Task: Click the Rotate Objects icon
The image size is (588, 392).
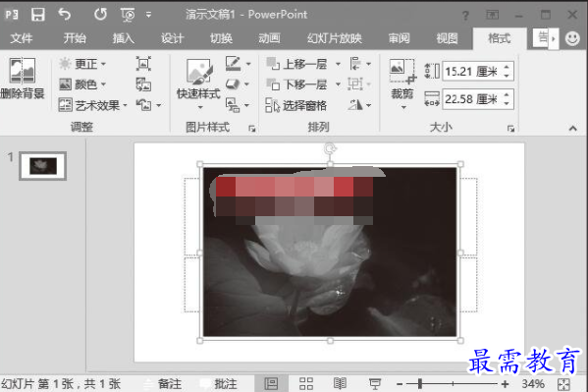Action: pos(355,105)
